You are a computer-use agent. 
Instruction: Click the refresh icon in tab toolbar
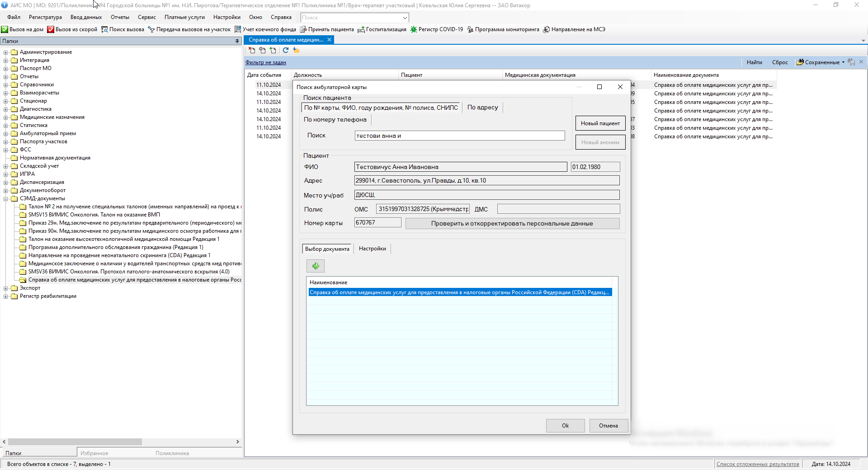pos(286,50)
